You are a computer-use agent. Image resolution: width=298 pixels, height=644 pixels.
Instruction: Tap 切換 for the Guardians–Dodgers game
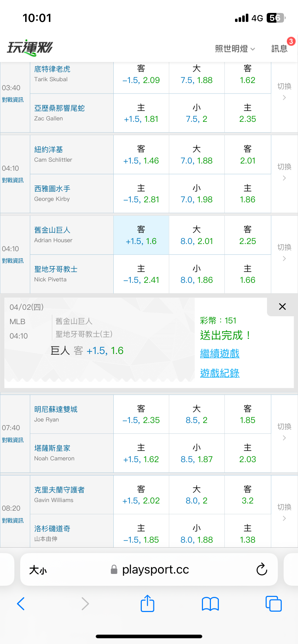(x=284, y=512)
